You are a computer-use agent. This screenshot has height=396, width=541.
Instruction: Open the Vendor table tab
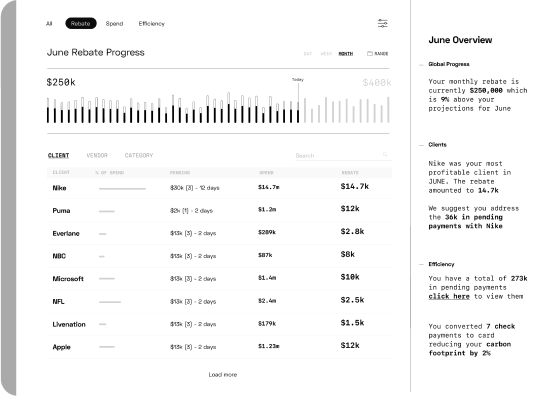pos(97,156)
